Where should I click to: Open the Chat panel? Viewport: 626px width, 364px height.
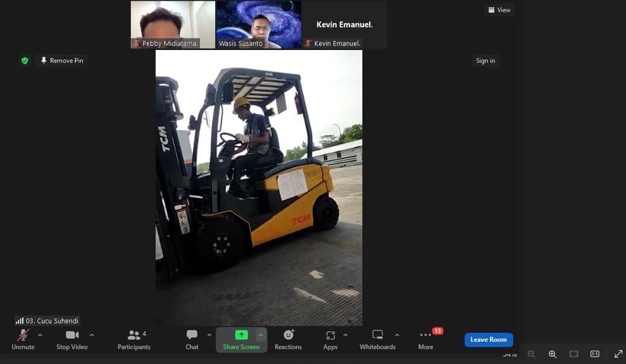point(192,340)
